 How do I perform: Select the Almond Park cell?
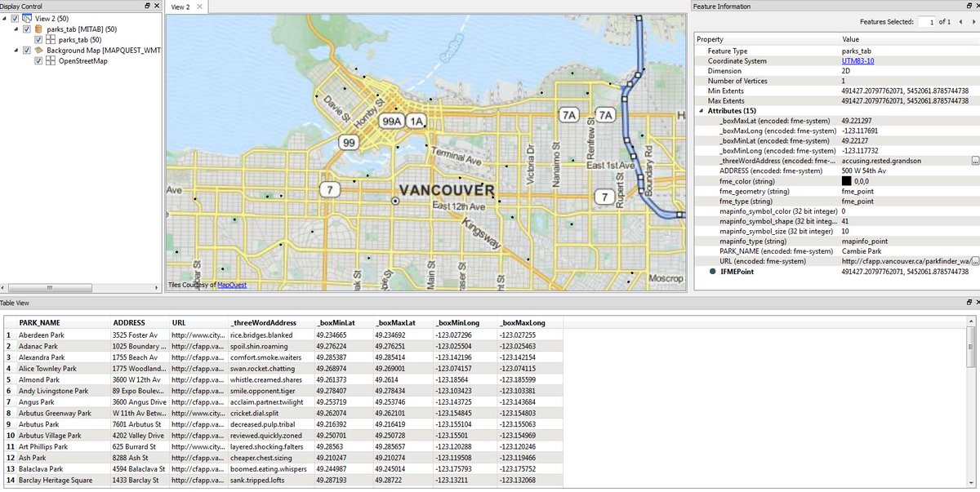pos(64,379)
